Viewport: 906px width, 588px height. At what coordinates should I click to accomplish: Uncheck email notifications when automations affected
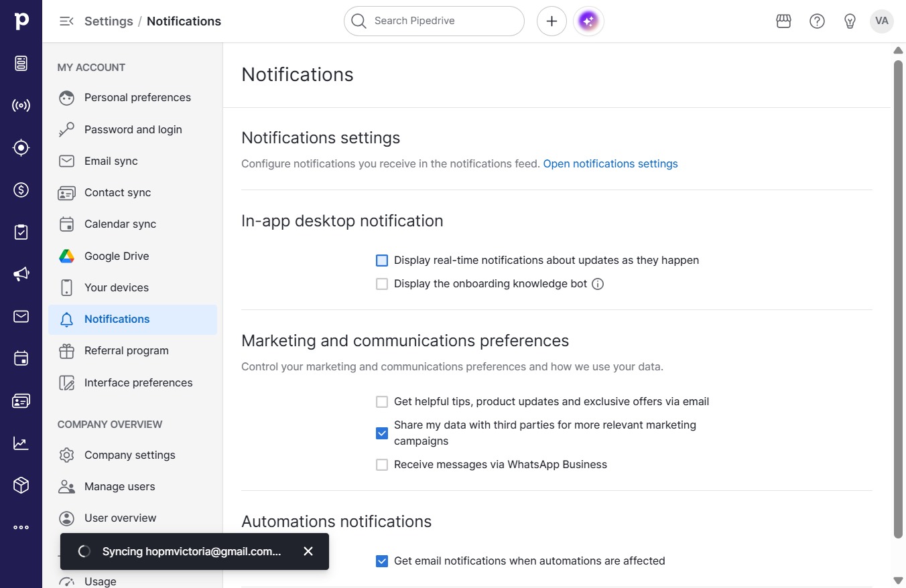(x=382, y=561)
